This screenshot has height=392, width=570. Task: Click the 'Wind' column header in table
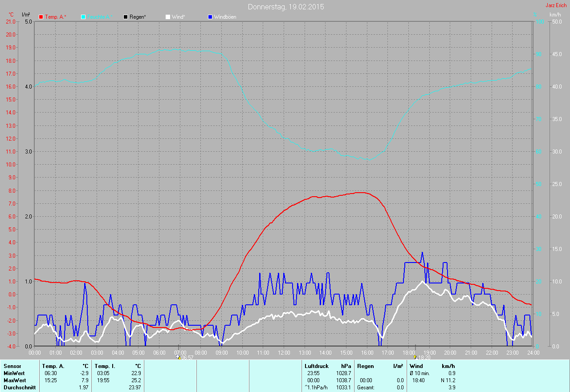tap(416, 366)
